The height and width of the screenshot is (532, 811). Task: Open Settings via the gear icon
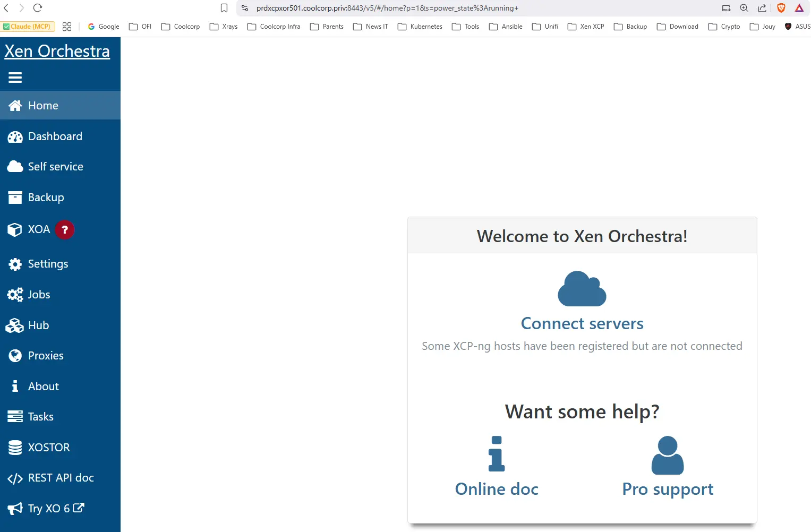pyautogui.click(x=15, y=264)
